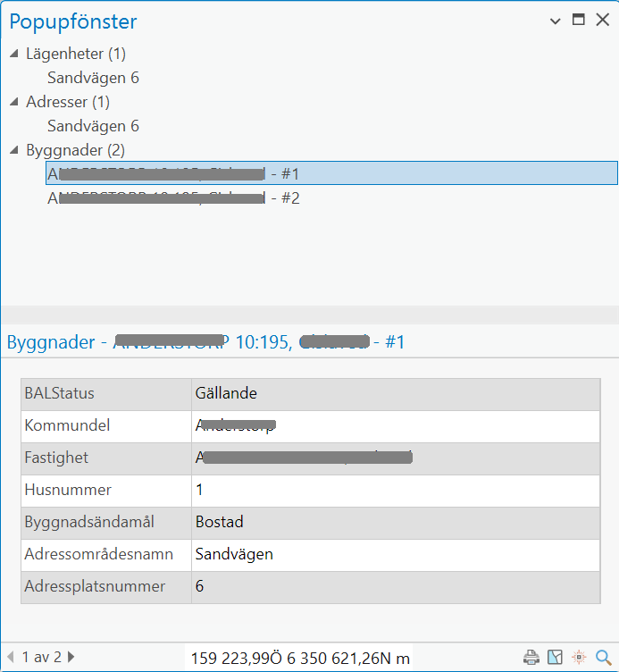Collapse the Adresser group
The height and width of the screenshot is (672, 619).
point(14,102)
